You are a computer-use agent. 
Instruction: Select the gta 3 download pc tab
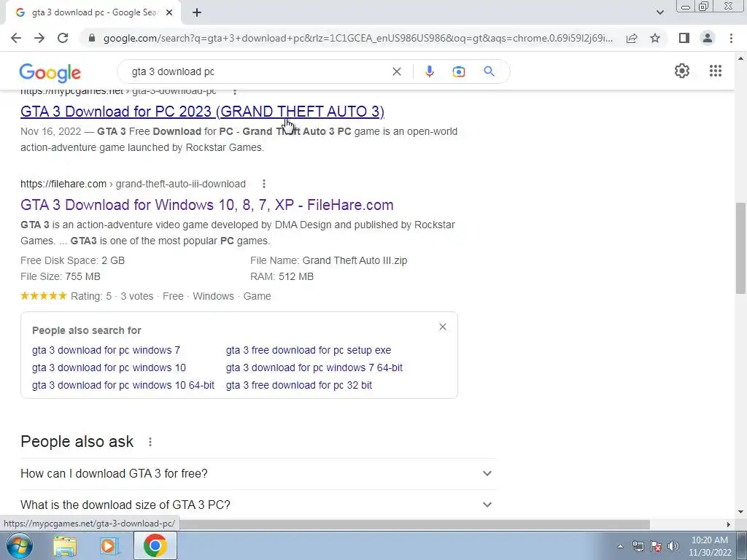tap(93, 12)
